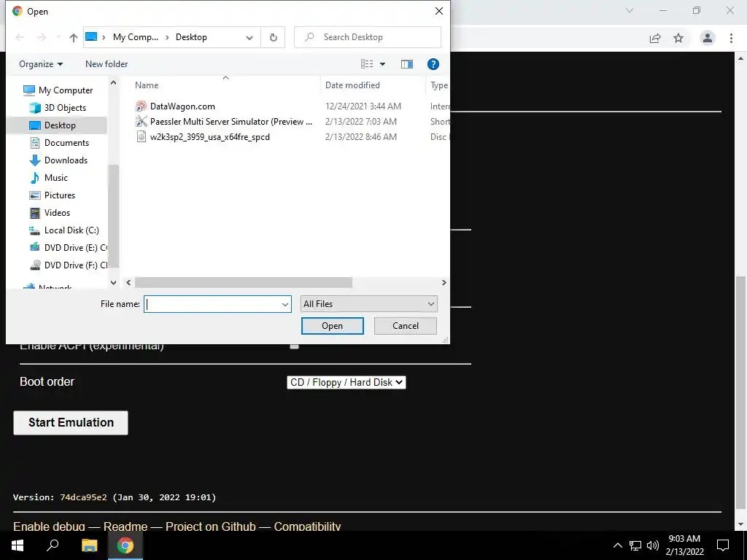Select My Computer in navigation tree

click(x=65, y=90)
